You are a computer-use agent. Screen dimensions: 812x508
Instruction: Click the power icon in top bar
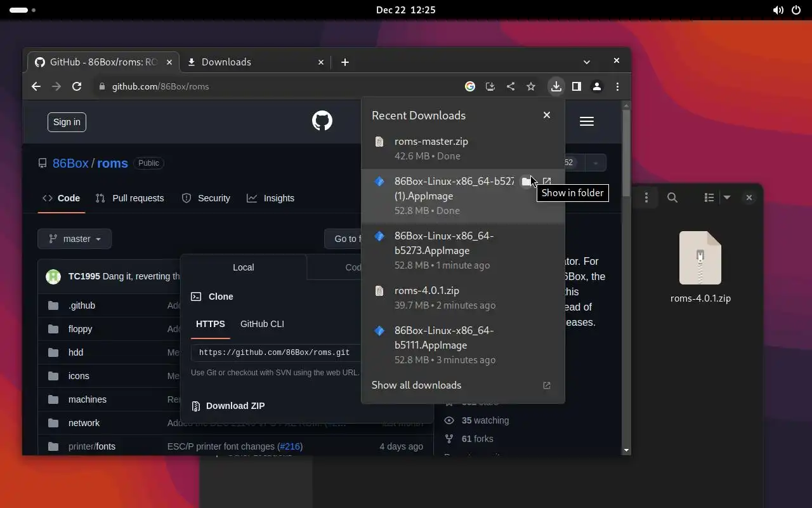coord(797,10)
